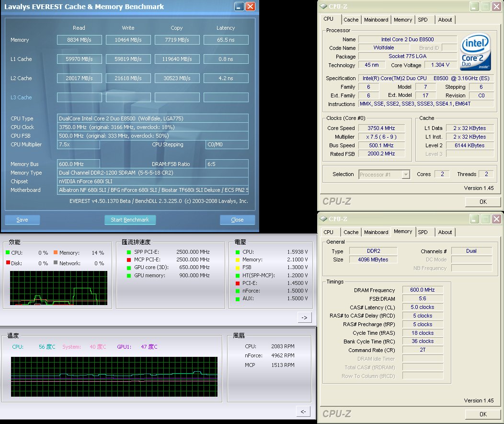Screen dimensions: 504x424
Task: Click the CPU-Z icon in lower window title bar
Action: pos(323,219)
